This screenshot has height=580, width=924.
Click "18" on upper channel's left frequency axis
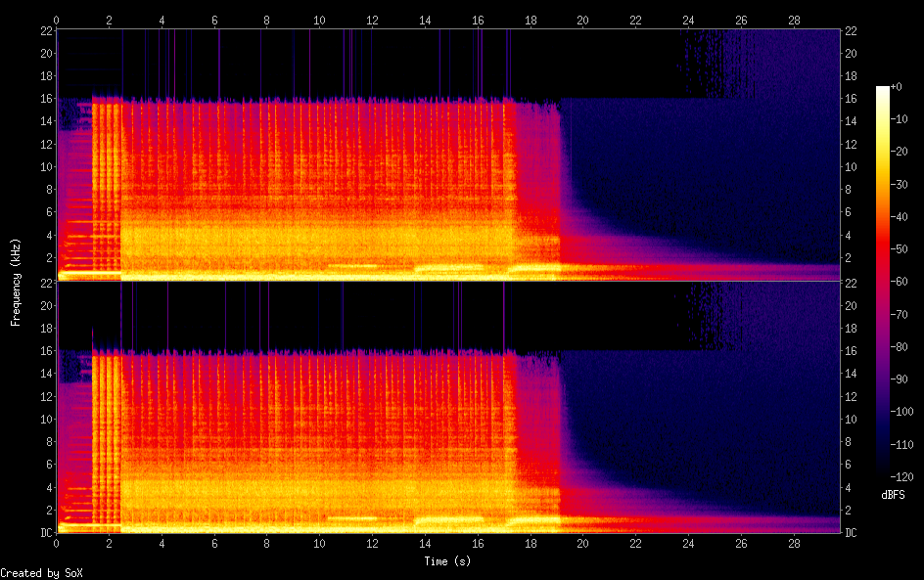click(47, 76)
